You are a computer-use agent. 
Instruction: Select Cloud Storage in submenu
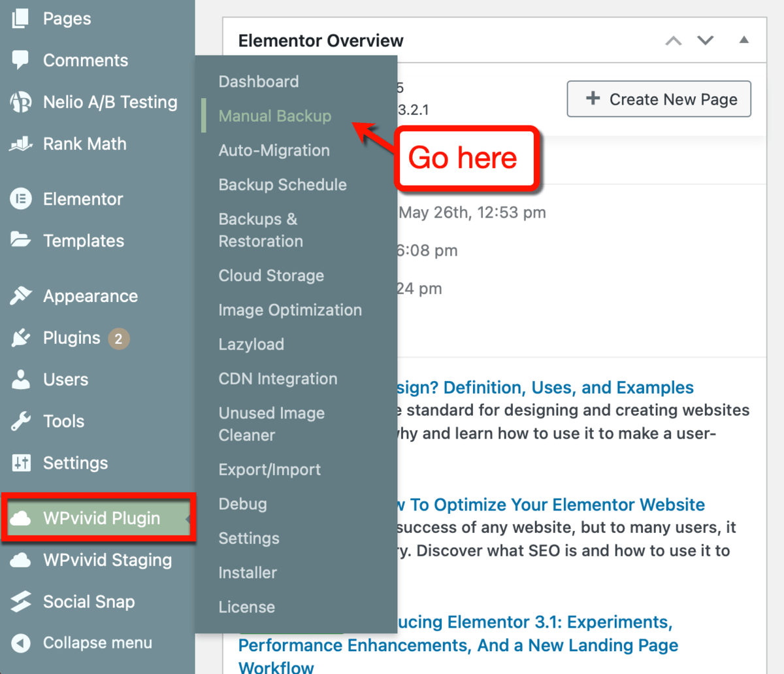271,276
